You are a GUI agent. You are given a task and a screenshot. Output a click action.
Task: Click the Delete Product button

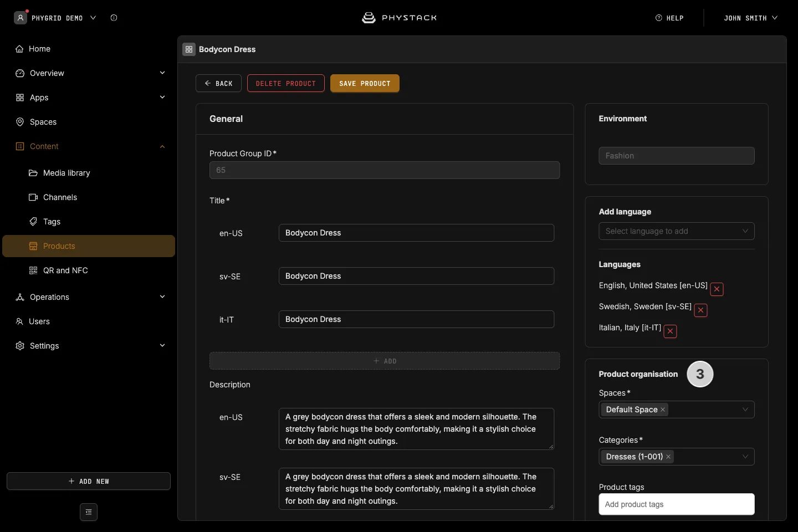click(285, 83)
